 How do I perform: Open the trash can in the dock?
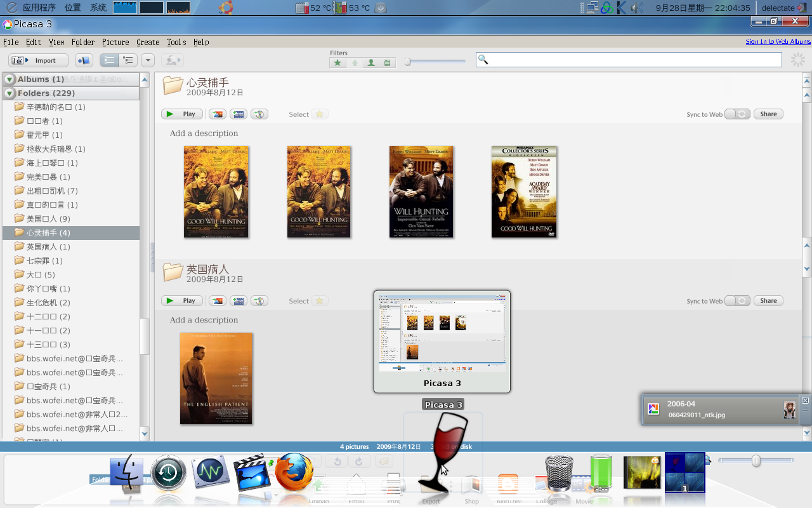pyautogui.click(x=559, y=474)
